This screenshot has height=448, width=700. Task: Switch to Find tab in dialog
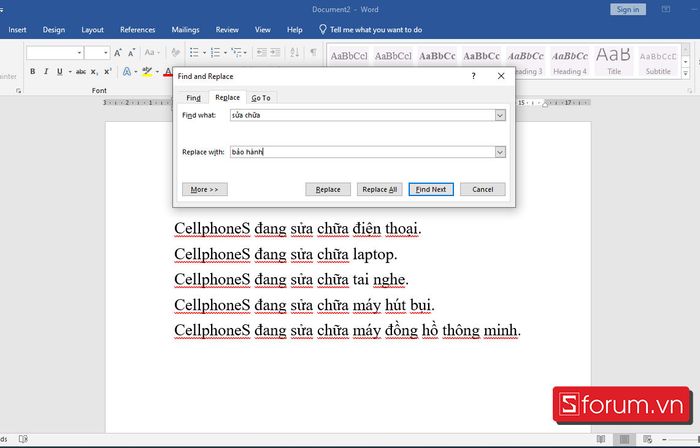tap(193, 98)
